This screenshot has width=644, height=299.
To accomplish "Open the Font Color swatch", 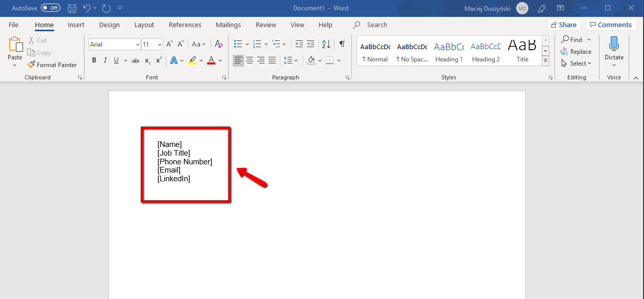I will (x=211, y=60).
